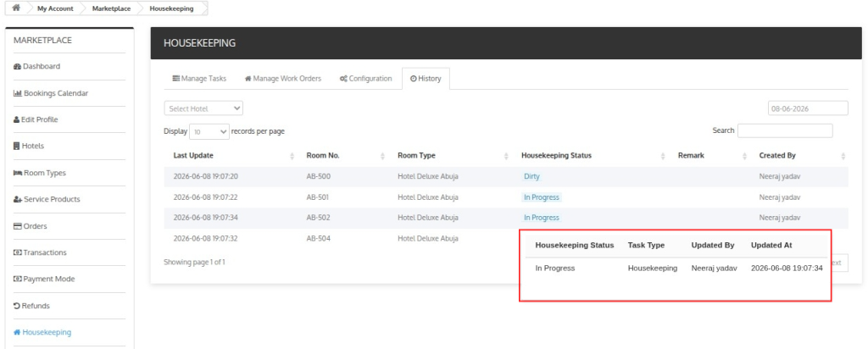
Task: Click the Configuration gears icon
Action: point(343,79)
